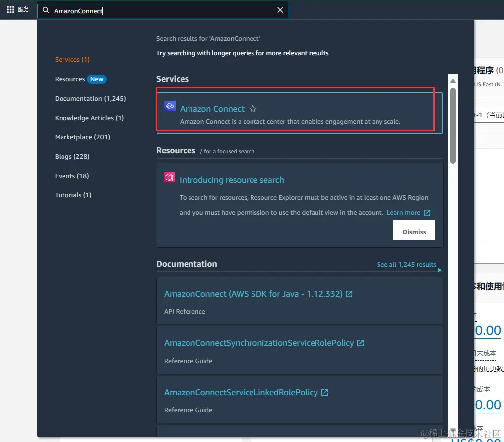Image resolution: width=504 pixels, height=442 pixels.
Task: Click the 服务 services label
Action: [23, 9]
